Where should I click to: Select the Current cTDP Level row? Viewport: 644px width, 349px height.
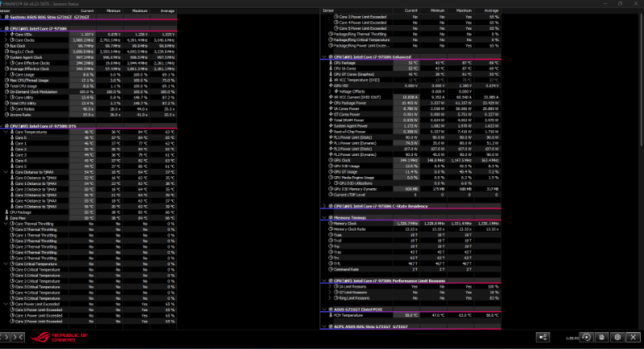[x=411, y=195]
